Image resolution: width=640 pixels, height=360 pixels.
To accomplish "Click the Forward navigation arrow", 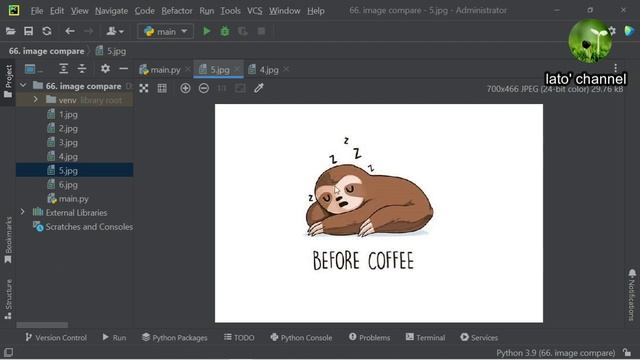I will [88, 31].
